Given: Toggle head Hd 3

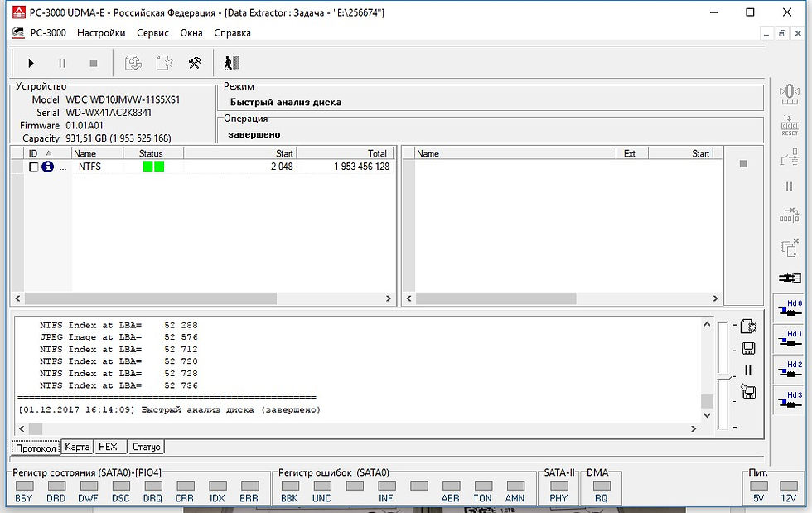Looking at the screenshot, I should point(789,399).
